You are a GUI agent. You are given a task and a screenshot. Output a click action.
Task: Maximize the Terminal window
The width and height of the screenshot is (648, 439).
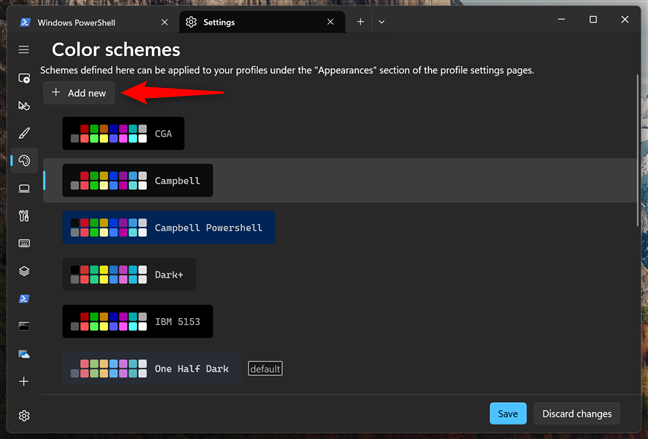point(593,19)
